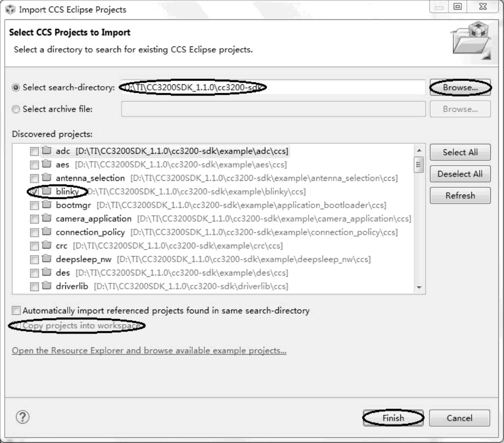Enable automatically import referenced projects
This screenshot has width=504, height=443.
click(16, 310)
